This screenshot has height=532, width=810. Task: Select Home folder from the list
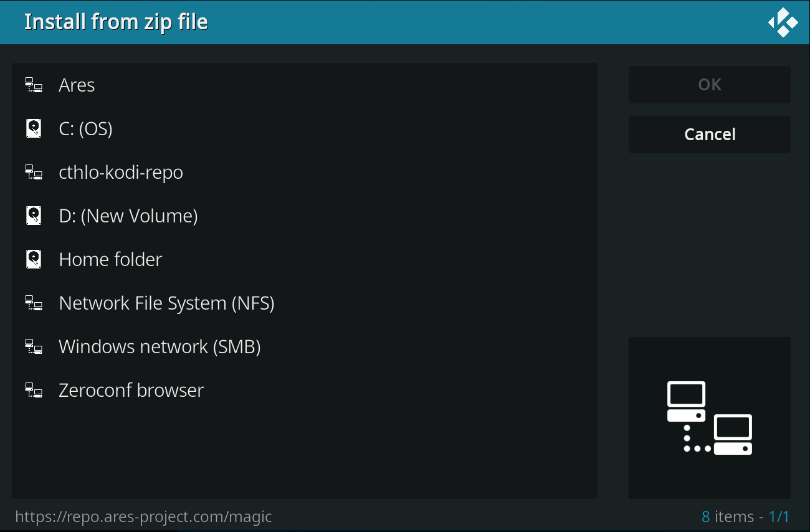(305, 259)
